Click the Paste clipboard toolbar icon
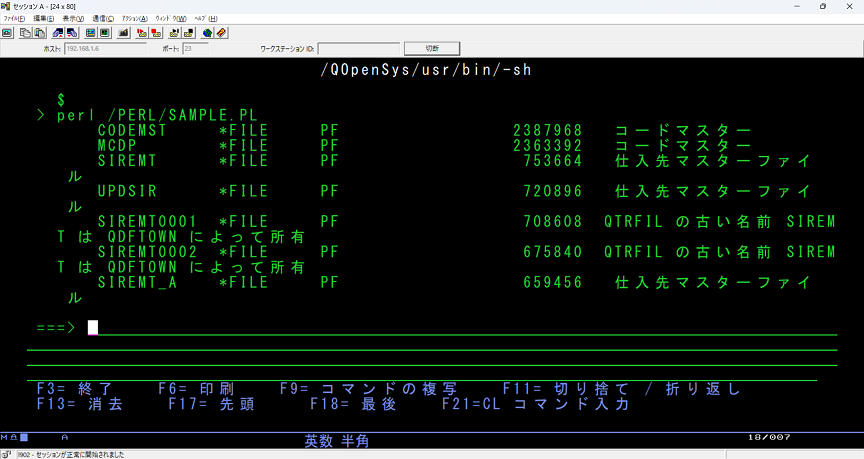This screenshot has width=864, height=459. (x=40, y=32)
